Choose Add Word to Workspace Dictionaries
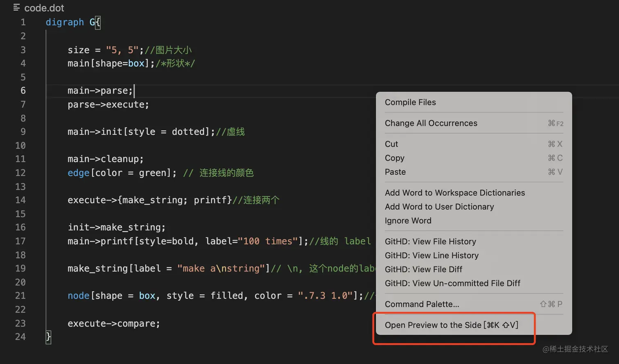 [455, 193]
